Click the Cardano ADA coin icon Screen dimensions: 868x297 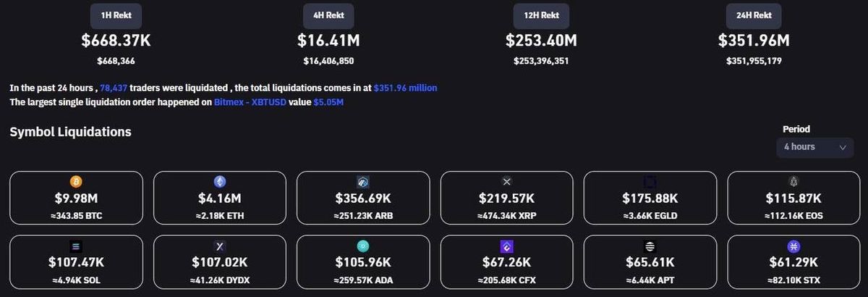[x=363, y=246]
